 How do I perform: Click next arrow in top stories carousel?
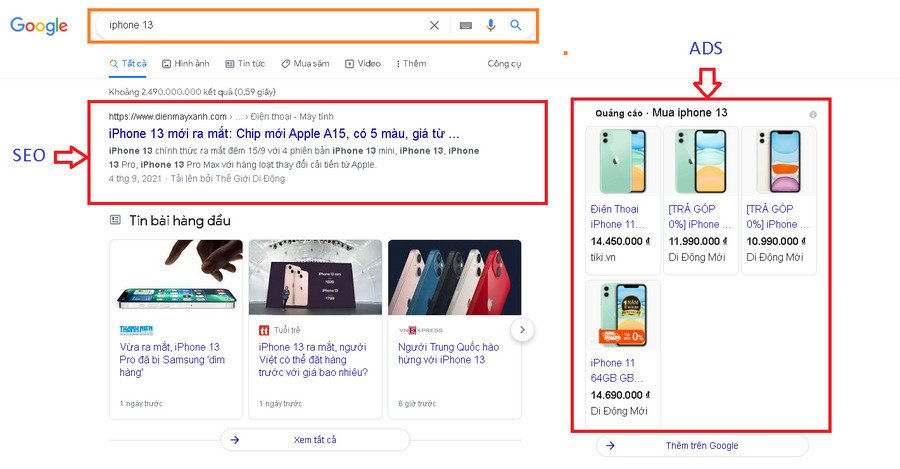click(522, 329)
